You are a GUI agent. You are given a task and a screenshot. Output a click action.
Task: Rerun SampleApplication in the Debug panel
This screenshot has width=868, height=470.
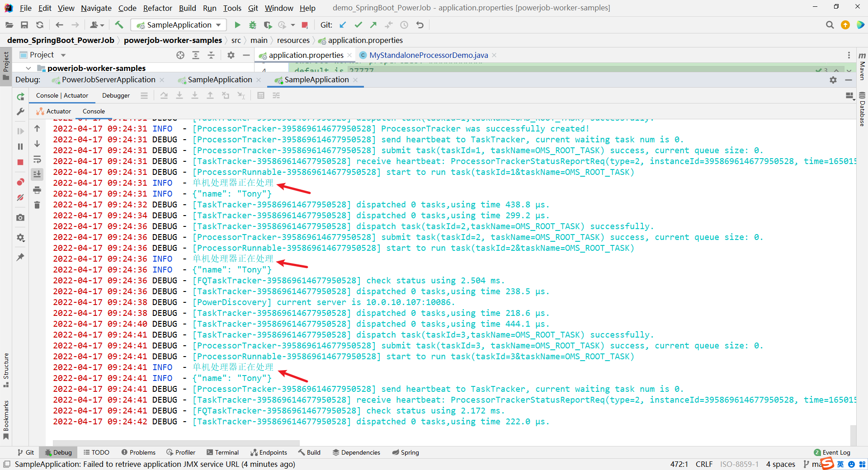(20, 96)
